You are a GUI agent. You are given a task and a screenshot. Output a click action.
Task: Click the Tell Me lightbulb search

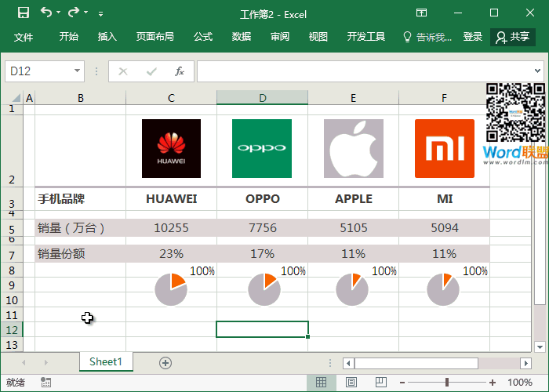(x=427, y=37)
